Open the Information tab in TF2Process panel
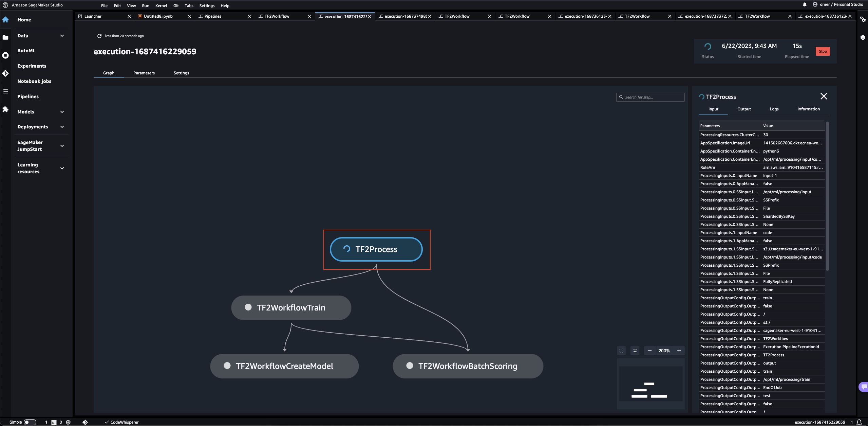Screen dimensions: 868x426 (808, 109)
